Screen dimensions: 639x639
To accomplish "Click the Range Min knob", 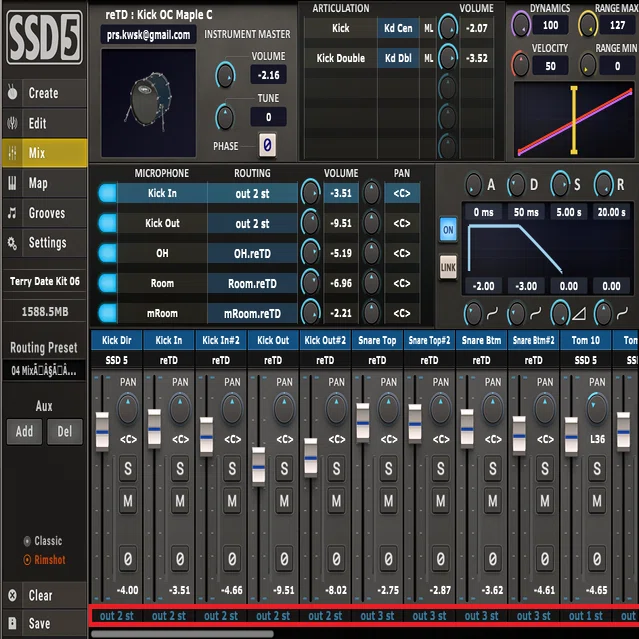I will tap(588, 65).
